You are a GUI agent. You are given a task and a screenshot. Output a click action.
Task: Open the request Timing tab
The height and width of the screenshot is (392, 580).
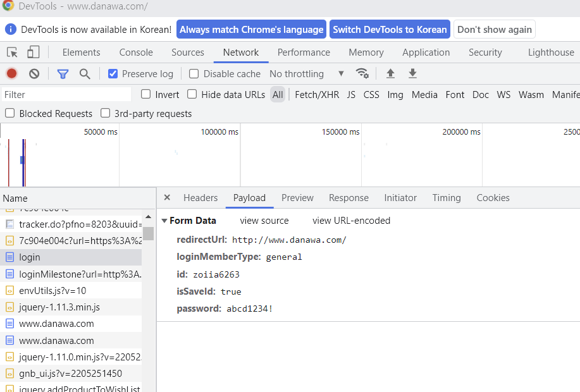447,198
